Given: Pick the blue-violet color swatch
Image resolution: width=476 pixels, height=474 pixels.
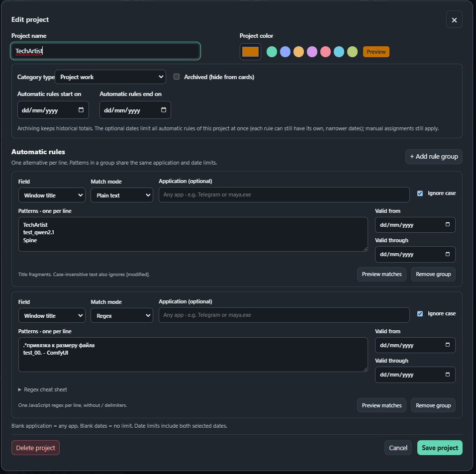Looking at the screenshot, I should pyautogui.click(x=286, y=52).
